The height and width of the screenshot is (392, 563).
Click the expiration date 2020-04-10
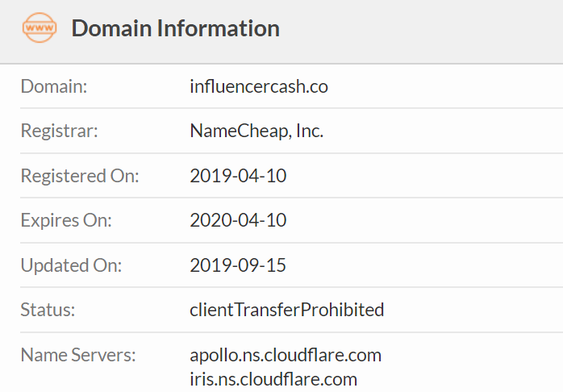point(238,220)
